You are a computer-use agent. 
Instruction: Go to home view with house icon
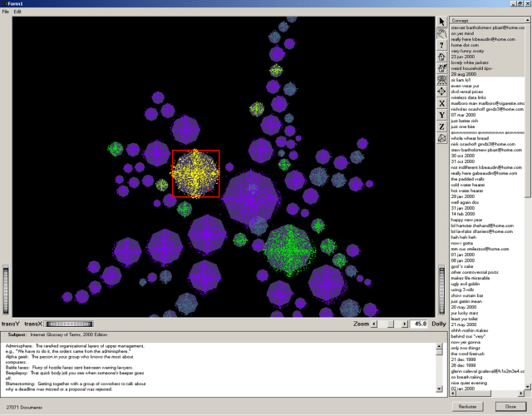point(442,57)
